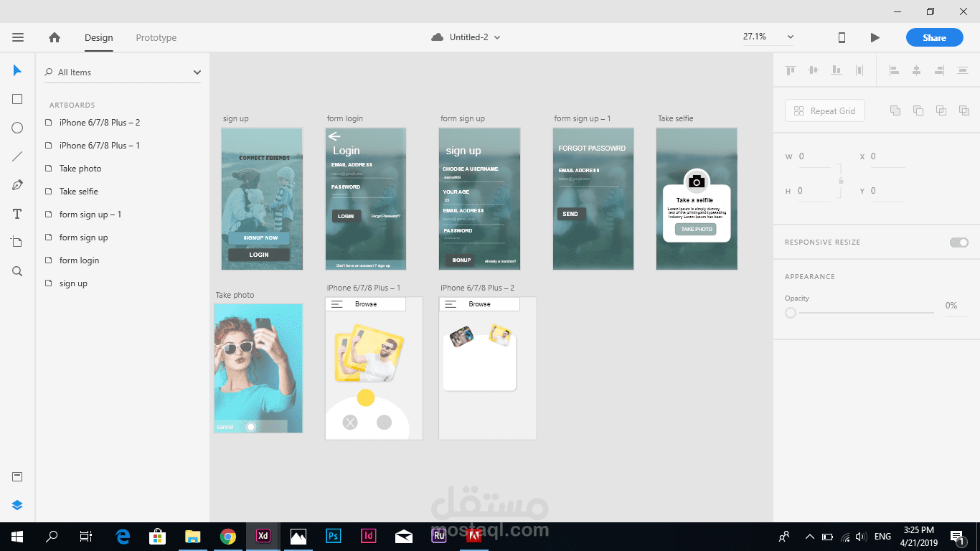
Task: Click the Take selfie artboard on canvas
Action: (697, 199)
